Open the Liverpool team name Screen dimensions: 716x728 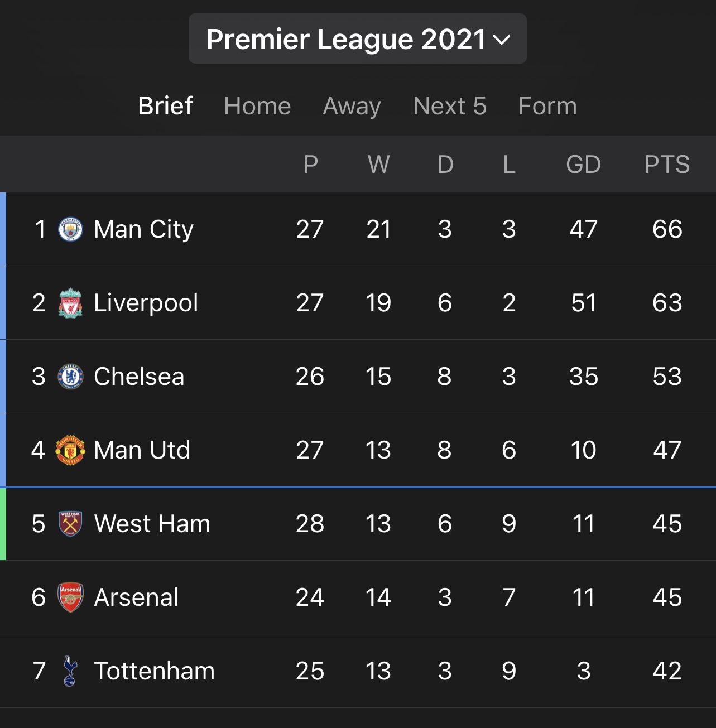pyautogui.click(x=146, y=303)
